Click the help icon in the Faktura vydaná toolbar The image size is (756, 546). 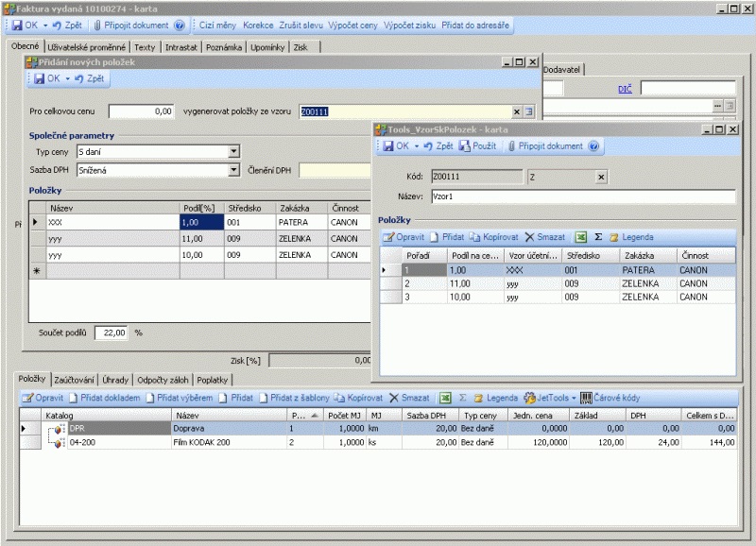pos(180,26)
